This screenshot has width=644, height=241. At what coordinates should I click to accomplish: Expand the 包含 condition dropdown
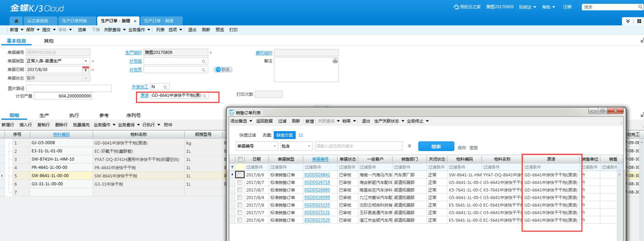[x=309, y=146]
